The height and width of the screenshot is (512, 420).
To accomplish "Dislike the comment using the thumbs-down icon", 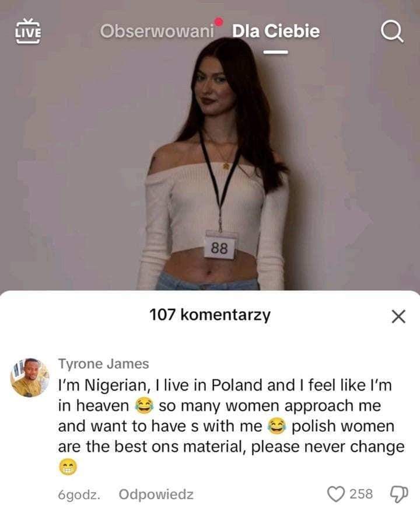I will coord(399,494).
